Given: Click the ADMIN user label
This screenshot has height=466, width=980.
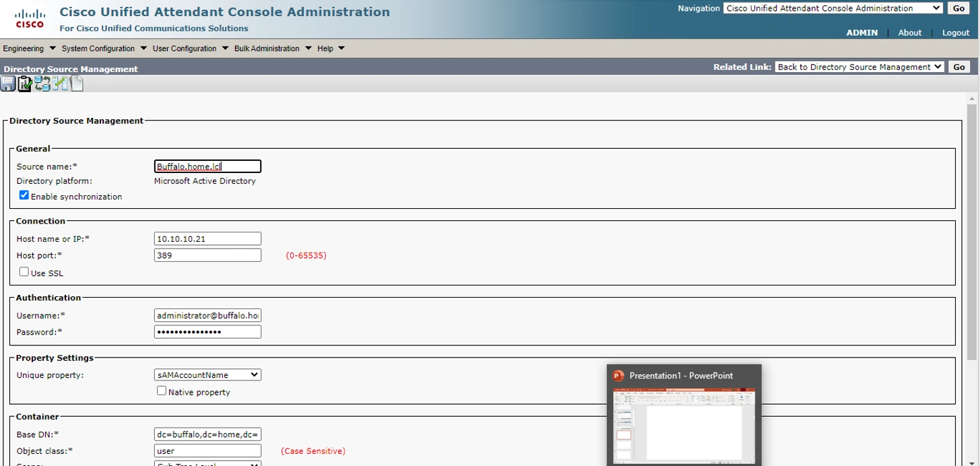Looking at the screenshot, I should [861, 32].
